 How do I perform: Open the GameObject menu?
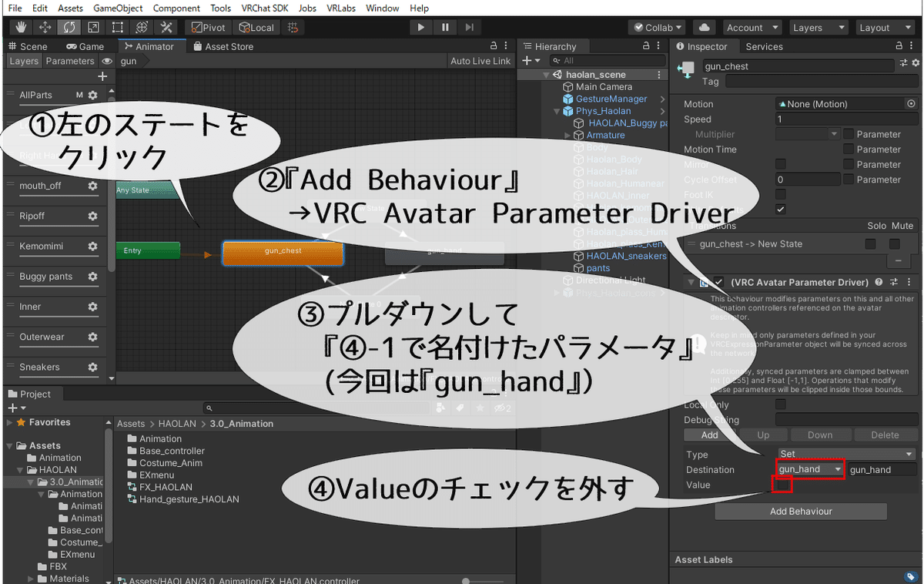[x=118, y=8]
